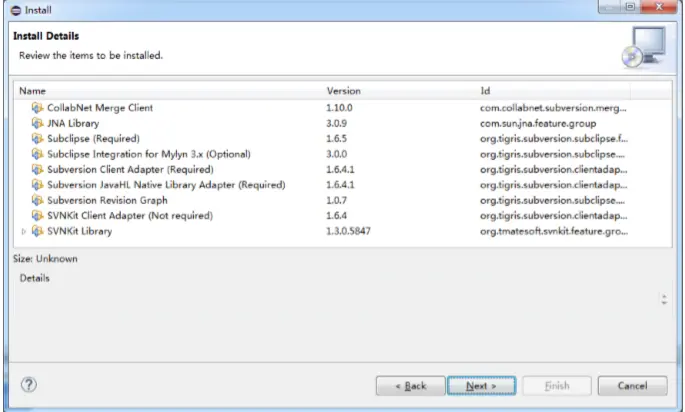The height and width of the screenshot is (412, 685).
Task: Click the disabled Finish button
Action: pyautogui.click(x=557, y=386)
